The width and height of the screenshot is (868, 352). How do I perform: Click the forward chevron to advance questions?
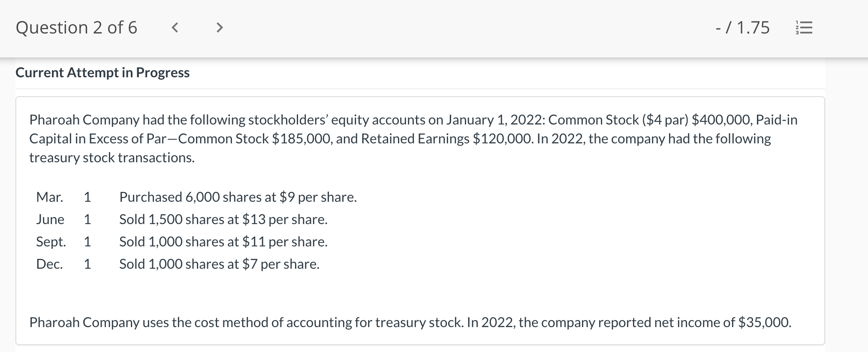pos(220,27)
